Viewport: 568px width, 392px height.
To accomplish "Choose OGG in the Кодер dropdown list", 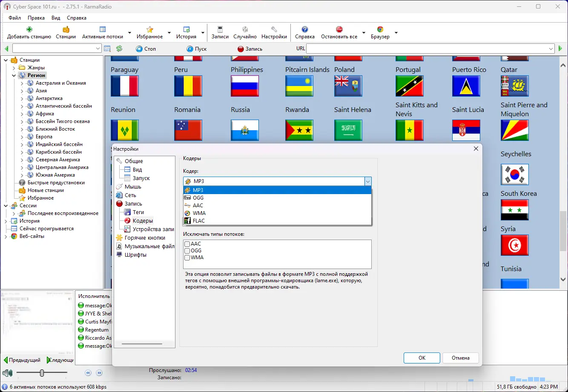I will point(277,197).
